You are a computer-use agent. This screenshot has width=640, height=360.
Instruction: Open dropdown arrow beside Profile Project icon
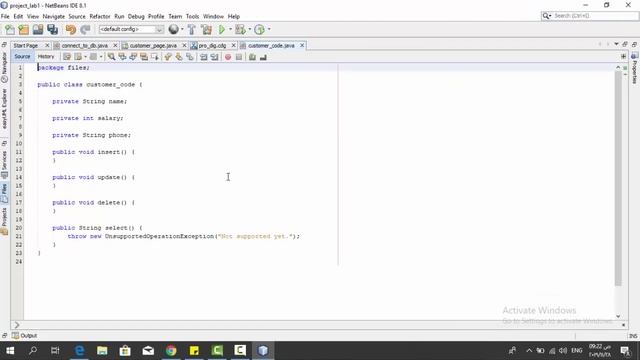tap(269, 29)
